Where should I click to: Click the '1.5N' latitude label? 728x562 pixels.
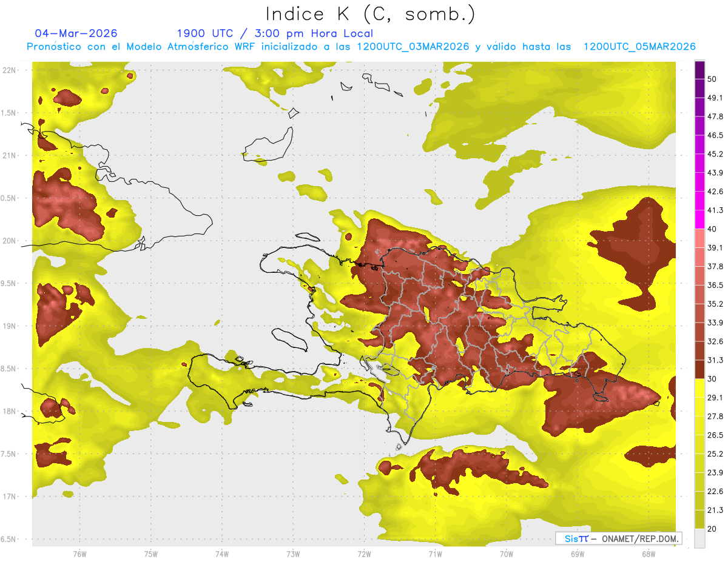(9, 113)
